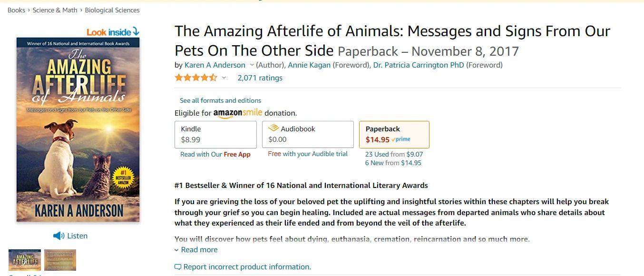
Task: Click the amazonsmile logo
Action: coord(238,113)
